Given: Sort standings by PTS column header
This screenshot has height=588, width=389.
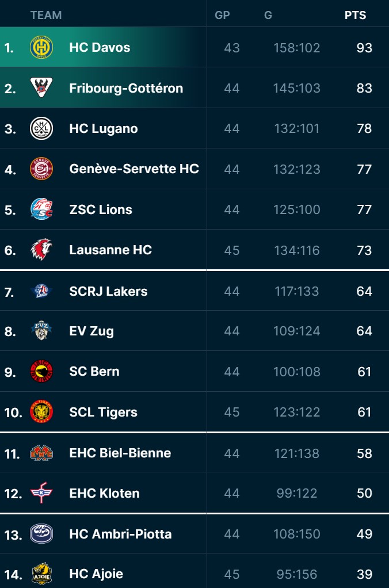Looking at the screenshot, I should click(355, 16).
